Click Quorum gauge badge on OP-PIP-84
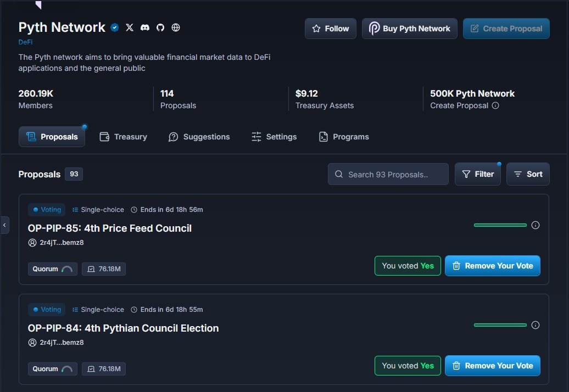The image size is (569, 392). click(53, 369)
